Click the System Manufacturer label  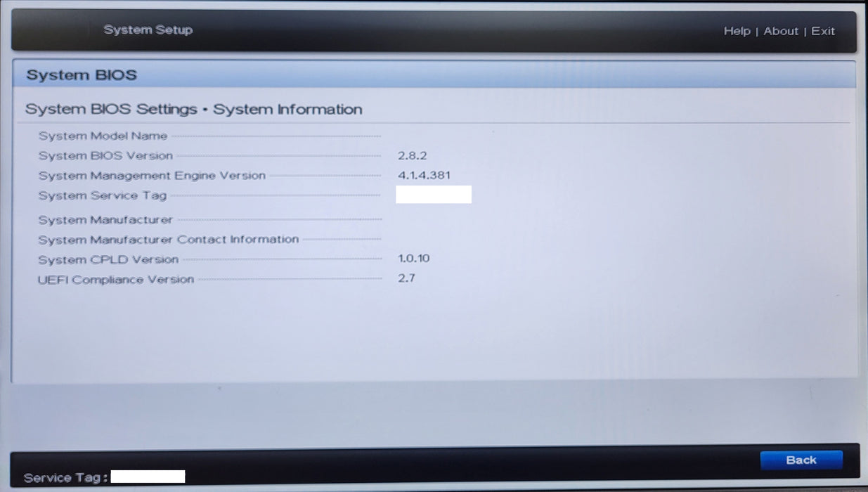point(105,220)
